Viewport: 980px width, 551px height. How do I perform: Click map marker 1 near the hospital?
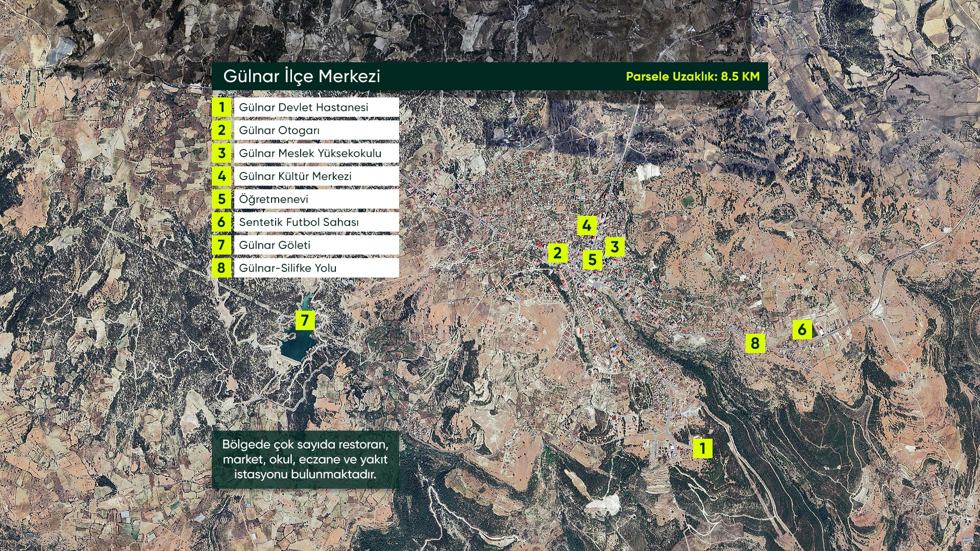point(703,448)
